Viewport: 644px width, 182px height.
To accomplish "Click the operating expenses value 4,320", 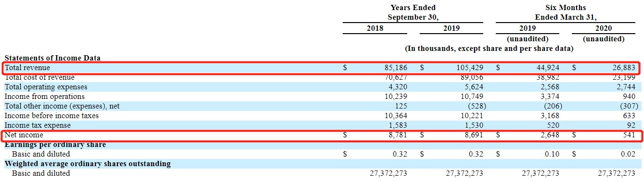I will click(x=397, y=87).
